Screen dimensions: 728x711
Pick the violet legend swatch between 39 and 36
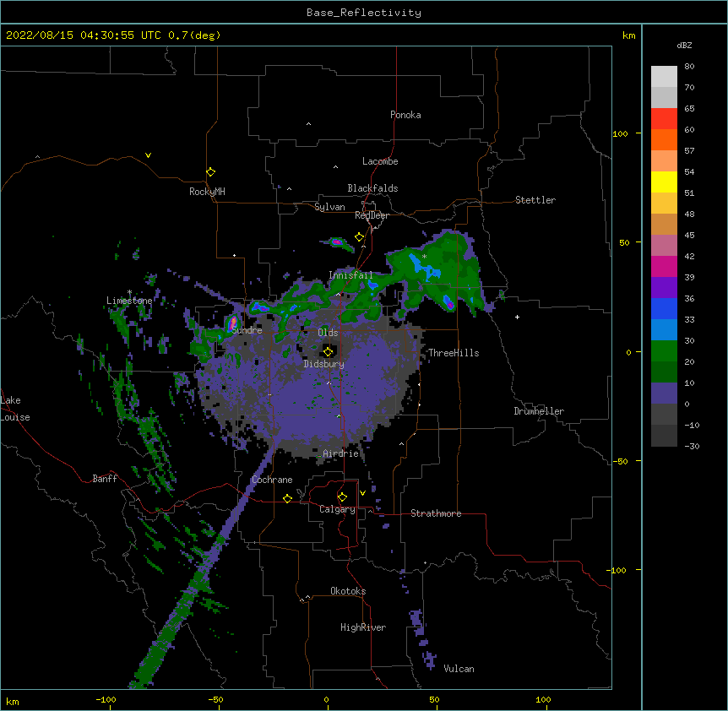tap(664, 288)
